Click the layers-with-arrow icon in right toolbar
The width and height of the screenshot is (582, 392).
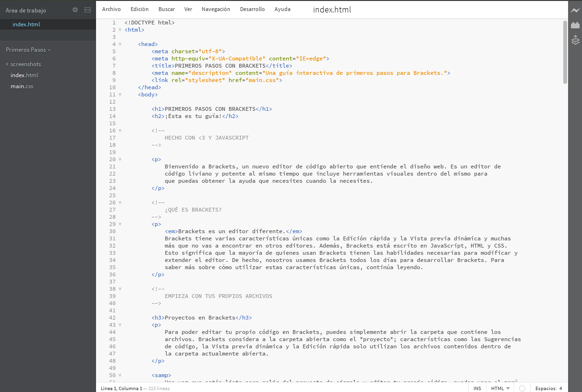(x=575, y=40)
